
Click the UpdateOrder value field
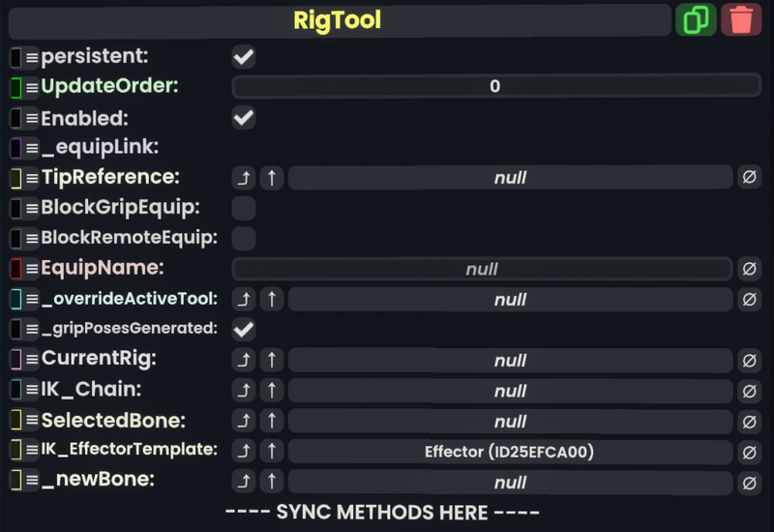coord(496,86)
